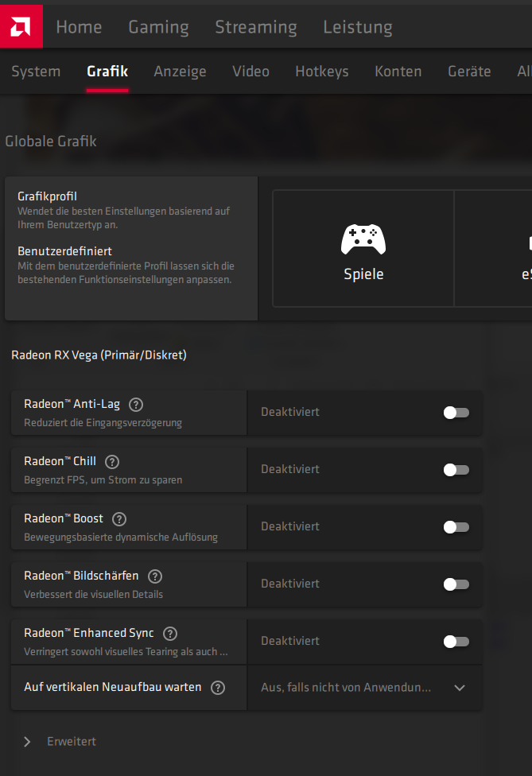
Task: Open the vertikalen Neuaufbau dropdown
Action: point(364,688)
